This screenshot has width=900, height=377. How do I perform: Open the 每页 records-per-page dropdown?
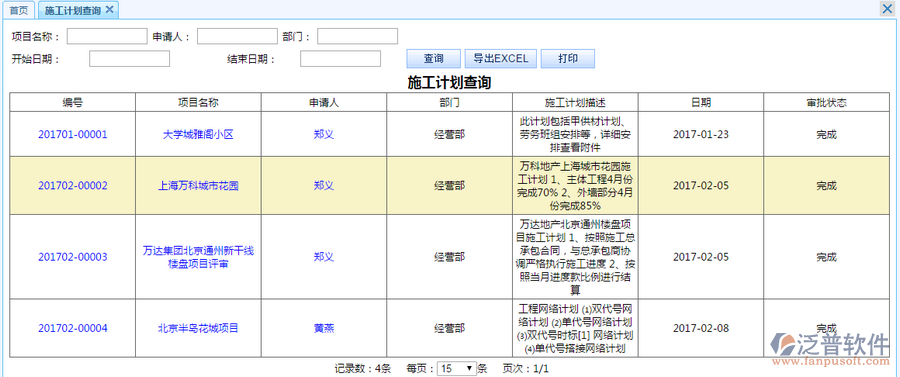[457, 368]
